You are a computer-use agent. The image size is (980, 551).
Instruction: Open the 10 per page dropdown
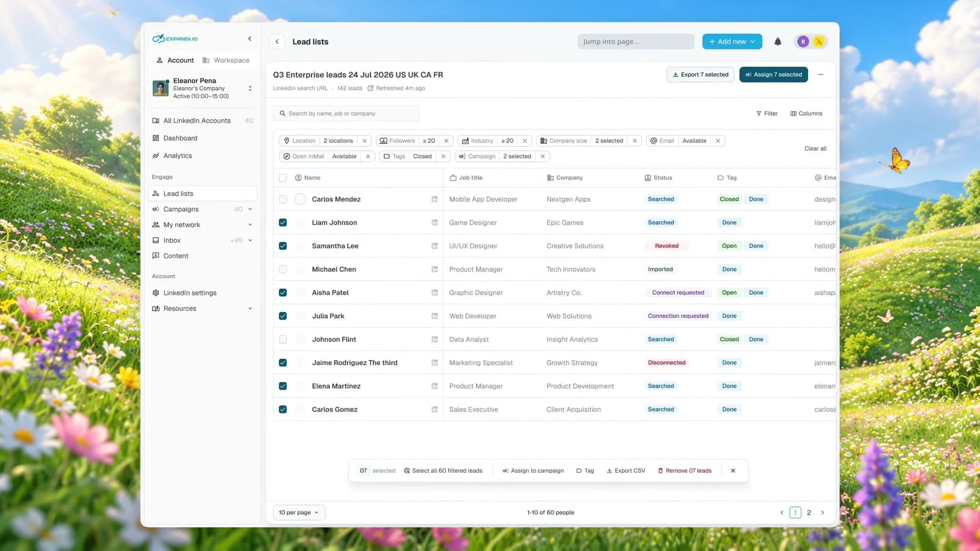pos(299,513)
